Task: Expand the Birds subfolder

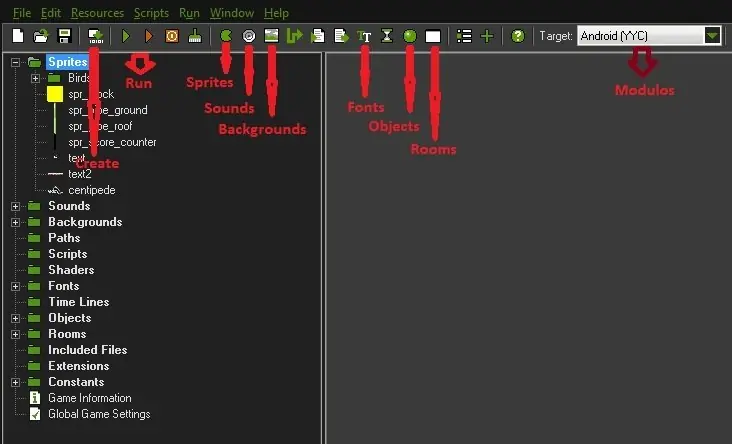Action: click(x=35, y=78)
